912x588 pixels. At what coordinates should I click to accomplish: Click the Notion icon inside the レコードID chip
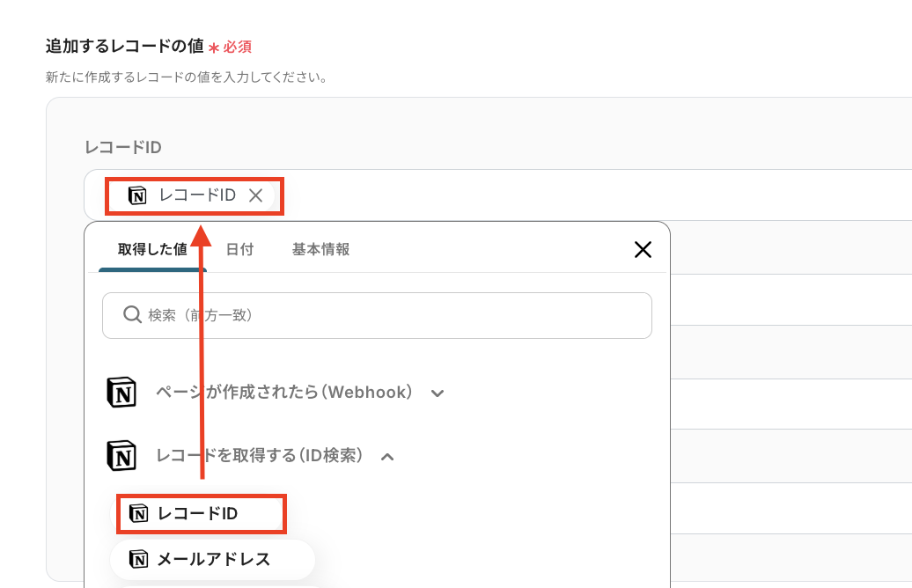pyautogui.click(x=138, y=195)
